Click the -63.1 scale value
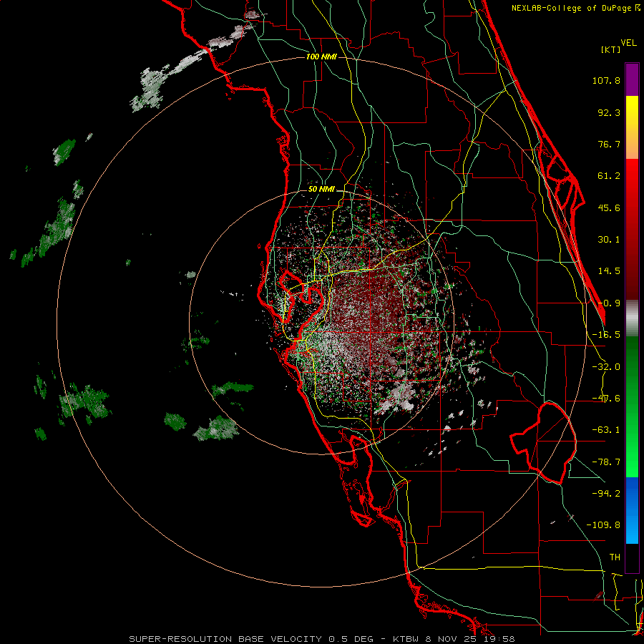Image resolution: width=644 pixels, height=644 pixels. (606, 430)
